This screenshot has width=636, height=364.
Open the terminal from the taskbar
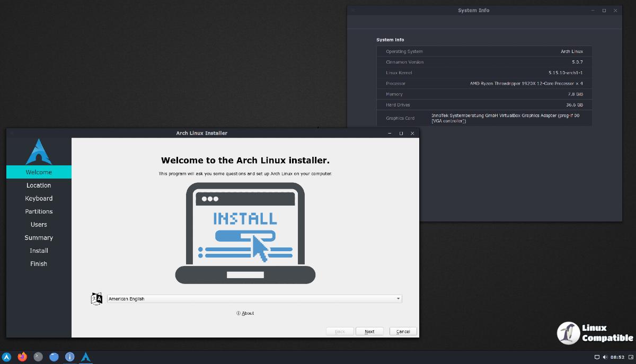pos(38,357)
